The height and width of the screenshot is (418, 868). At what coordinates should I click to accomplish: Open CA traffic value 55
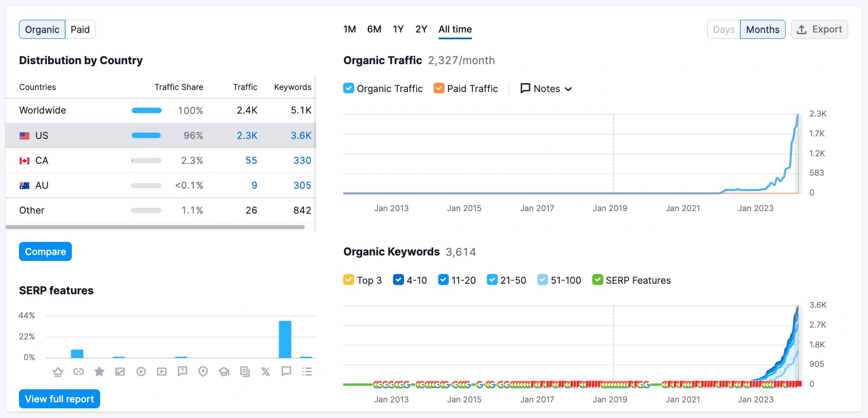click(x=251, y=160)
